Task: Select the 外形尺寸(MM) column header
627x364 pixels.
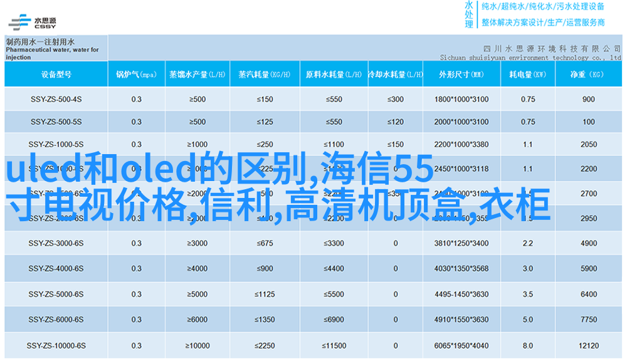Action: coord(461,75)
